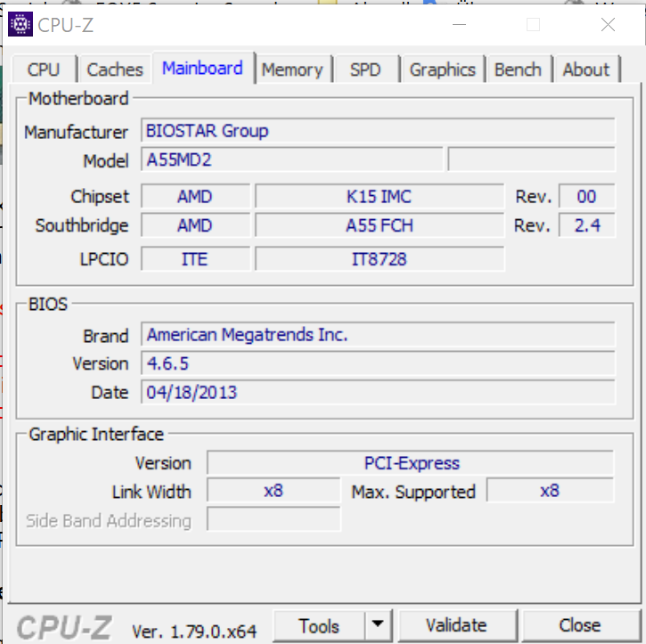Screen dimensions: 646x644
Task: Click the Graphic Interface group title
Action: 96,435
